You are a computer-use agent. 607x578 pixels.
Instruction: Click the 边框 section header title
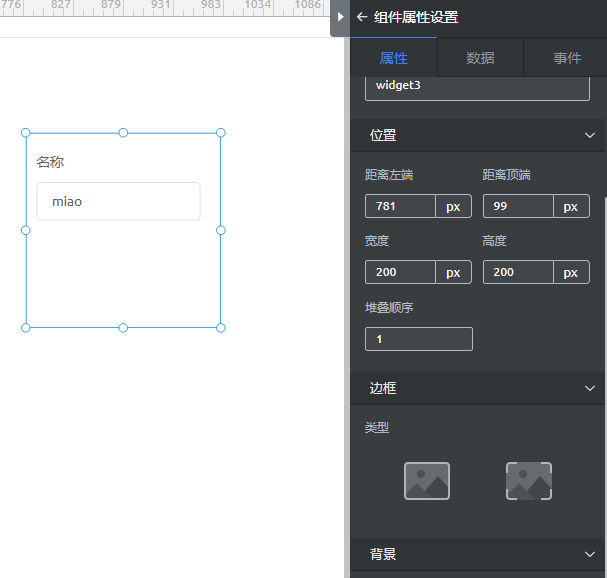383,388
